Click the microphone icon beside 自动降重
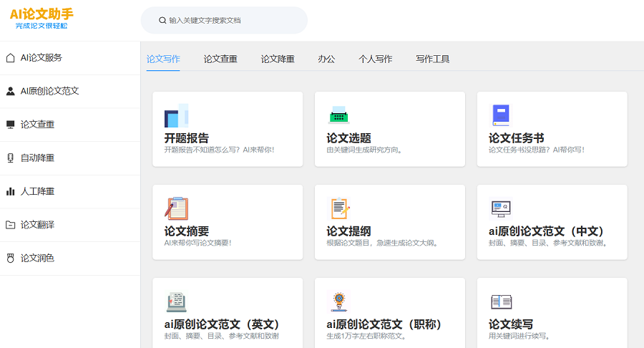 [x=11, y=158]
